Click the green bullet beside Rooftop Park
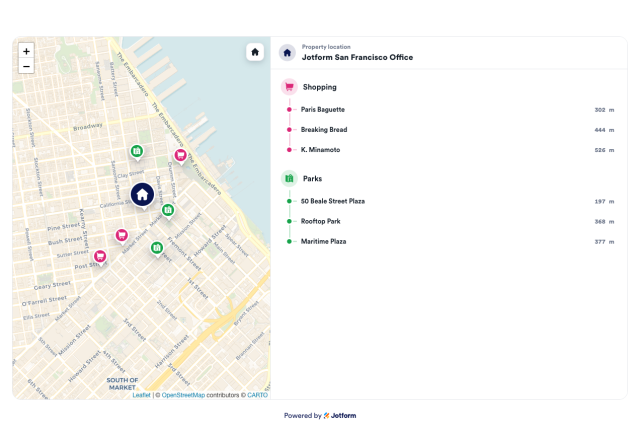The height and width of the screenshot is (433, 640). tap(289, 221)
